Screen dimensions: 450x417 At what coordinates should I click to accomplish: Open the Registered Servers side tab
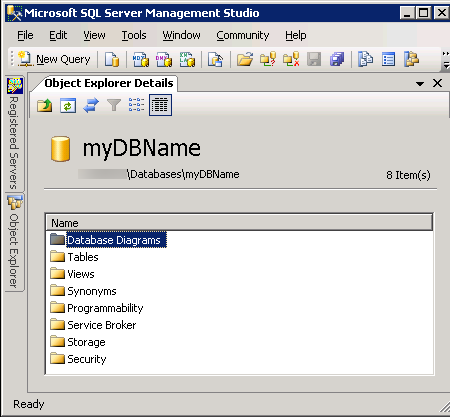click(14, 133)
